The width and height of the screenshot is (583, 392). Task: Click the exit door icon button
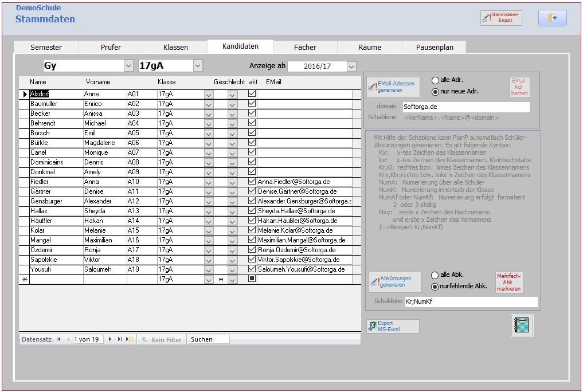point(552,18)
